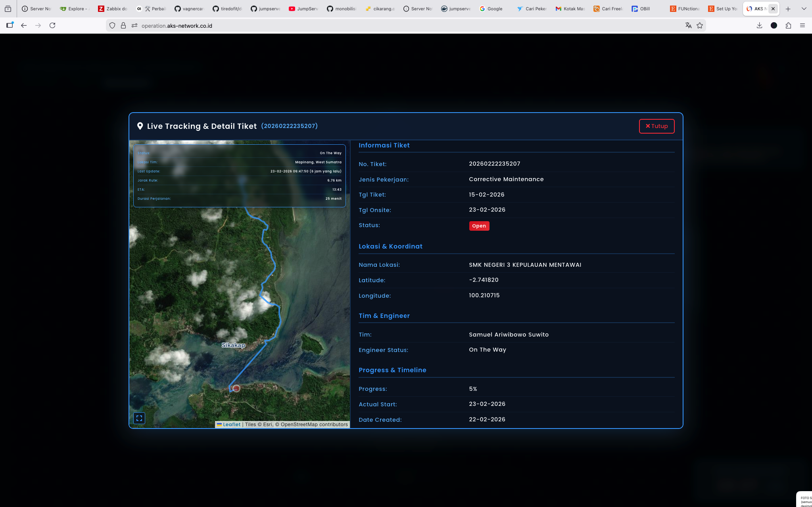Click the Tutup close button
The width and height of the screenshot is (812, 507).
(x=657, y=126)
